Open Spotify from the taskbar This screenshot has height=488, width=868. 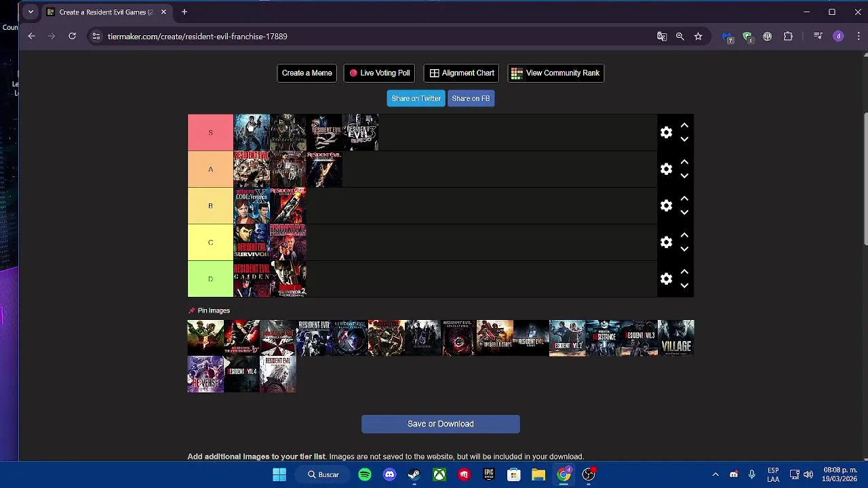click(x=365, y=474)
